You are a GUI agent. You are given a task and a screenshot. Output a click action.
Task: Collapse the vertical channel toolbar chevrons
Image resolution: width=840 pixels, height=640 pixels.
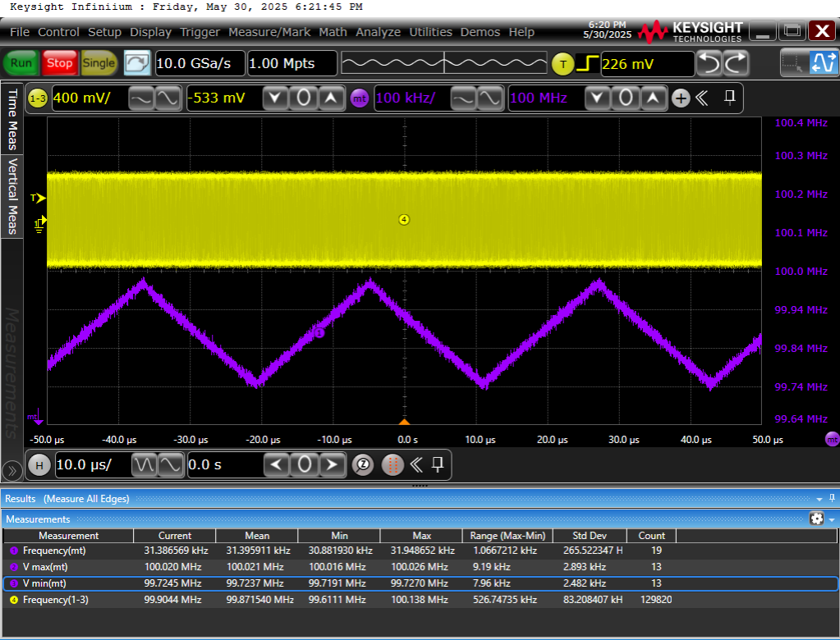coord(702,98)
